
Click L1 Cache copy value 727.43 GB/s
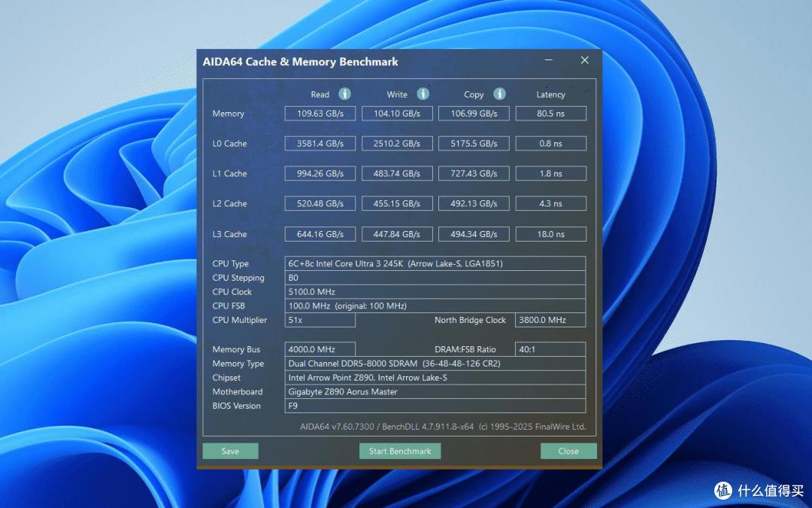(474, 174)
